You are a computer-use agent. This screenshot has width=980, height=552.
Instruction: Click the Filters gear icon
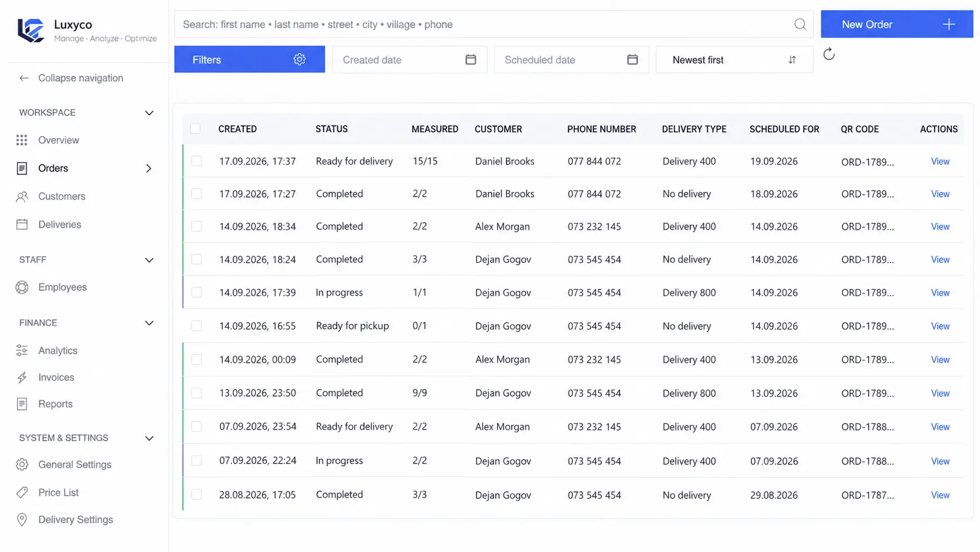[x=300, y=59]
